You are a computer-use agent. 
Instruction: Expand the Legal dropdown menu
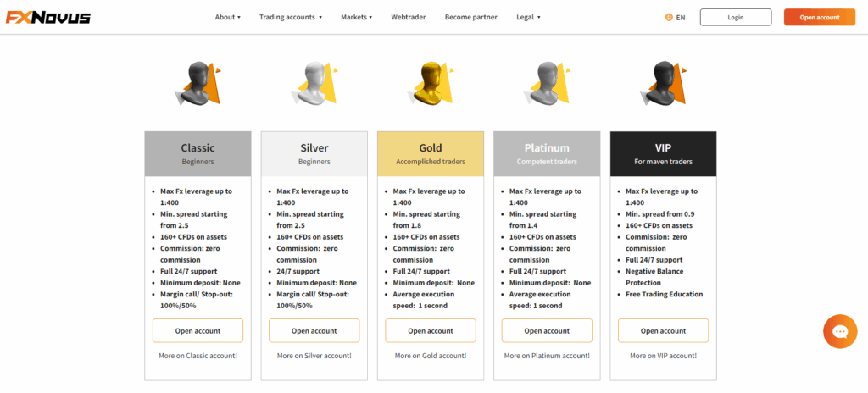click(x=528, y=17)
